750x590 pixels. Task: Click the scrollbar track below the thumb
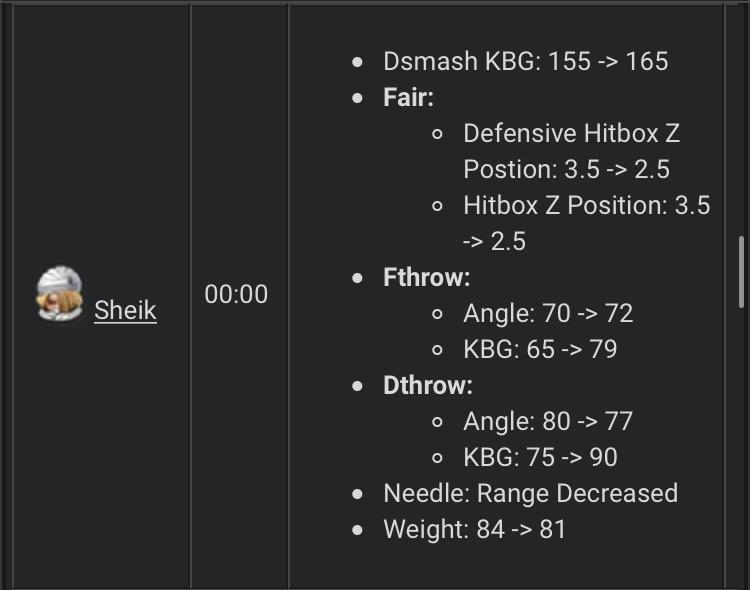(x=740, y=450)
